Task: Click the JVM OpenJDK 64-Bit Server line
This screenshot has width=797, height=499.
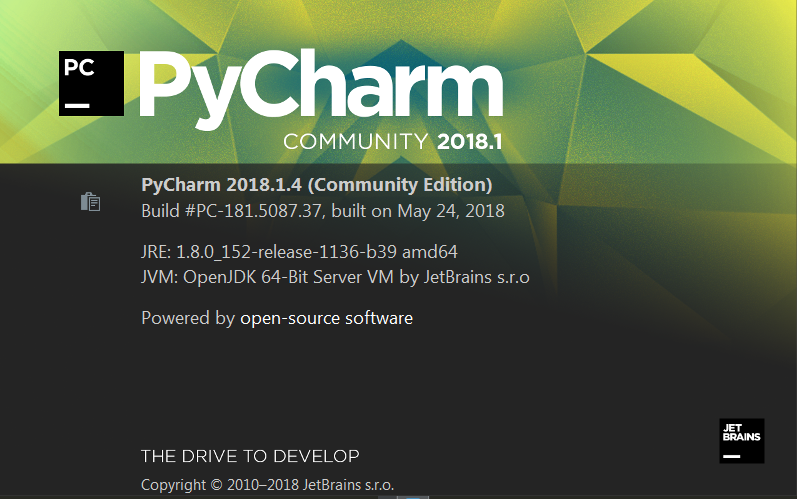Action: (x=335, y=277)
